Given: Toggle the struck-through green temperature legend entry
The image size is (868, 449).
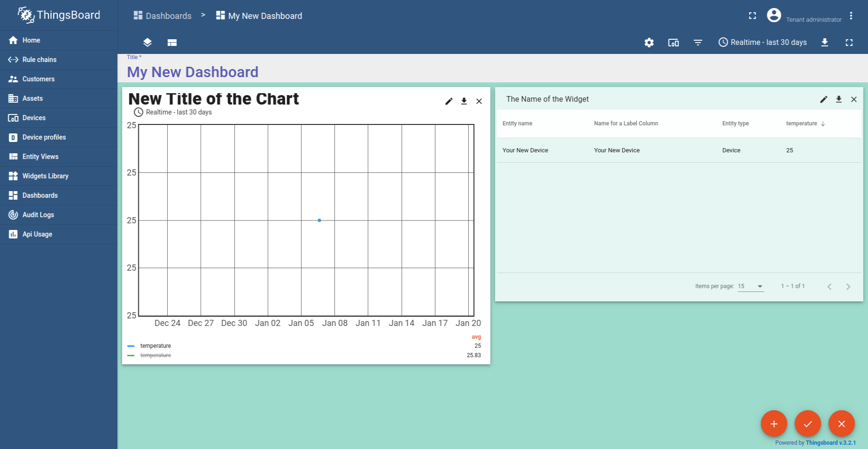Looking at the screenshot, I should coord(155,355).
